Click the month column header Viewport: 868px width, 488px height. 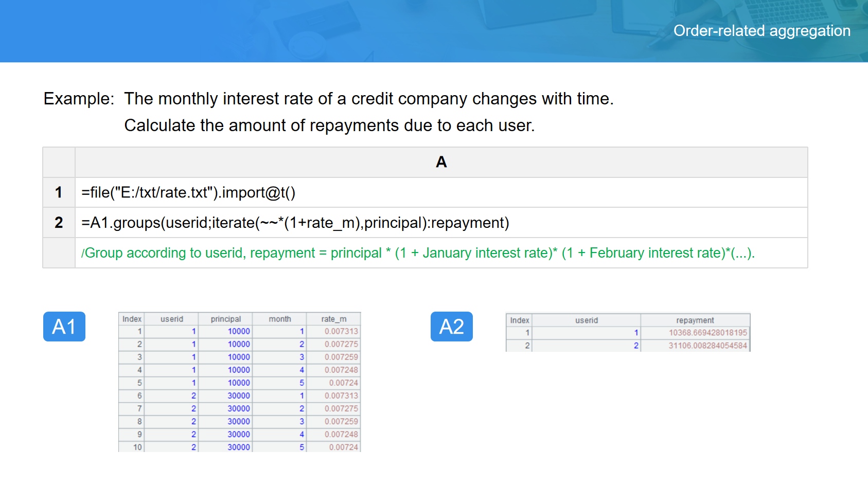pyautogui.click(x=279, y=319)
